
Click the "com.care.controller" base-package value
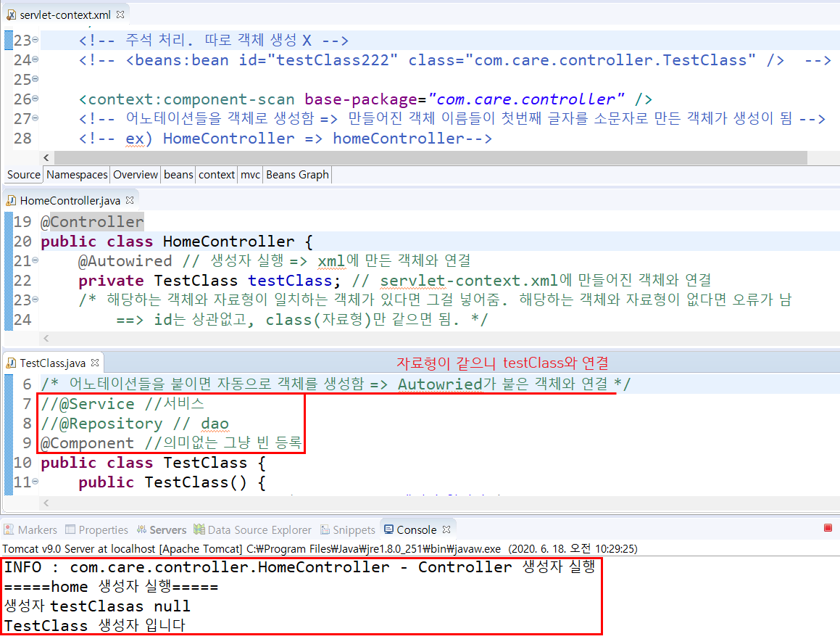(x=526, y=99)
